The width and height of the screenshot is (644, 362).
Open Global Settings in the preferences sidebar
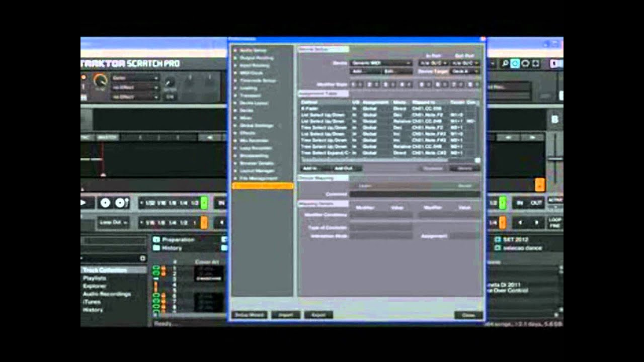click(x=256, y=126)
